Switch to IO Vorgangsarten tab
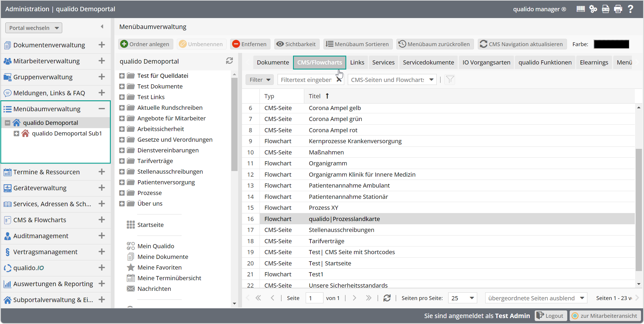The width and height of the screenshot is (644, 324). [486, 62]
